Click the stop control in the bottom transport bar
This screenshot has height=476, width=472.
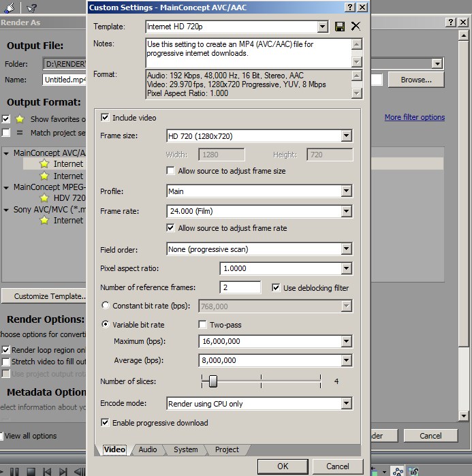(31, 471)
